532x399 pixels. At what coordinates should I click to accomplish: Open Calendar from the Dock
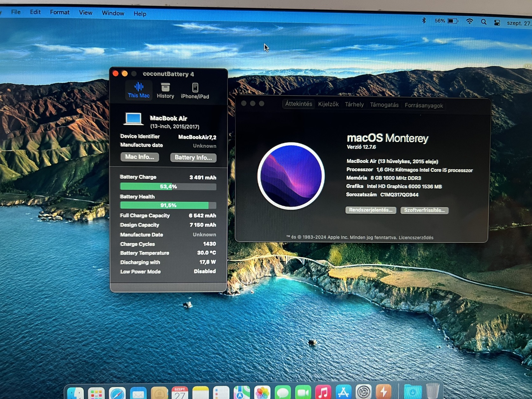pos(180,393)
